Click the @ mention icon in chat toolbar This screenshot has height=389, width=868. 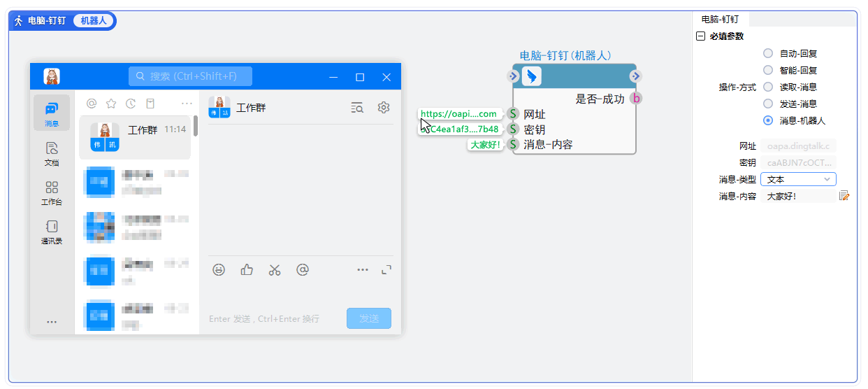[303, 270]
